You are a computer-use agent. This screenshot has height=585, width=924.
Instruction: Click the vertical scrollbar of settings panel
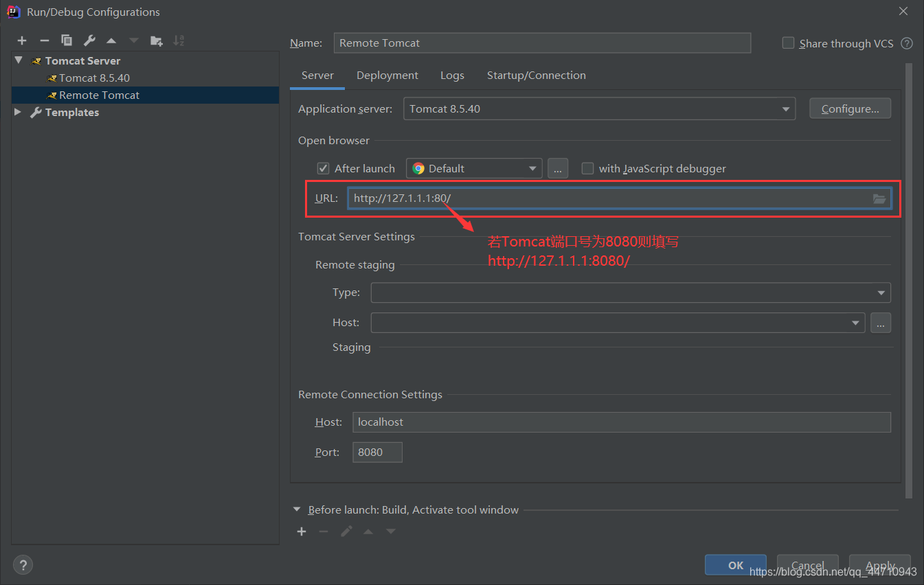pos(909,280)
